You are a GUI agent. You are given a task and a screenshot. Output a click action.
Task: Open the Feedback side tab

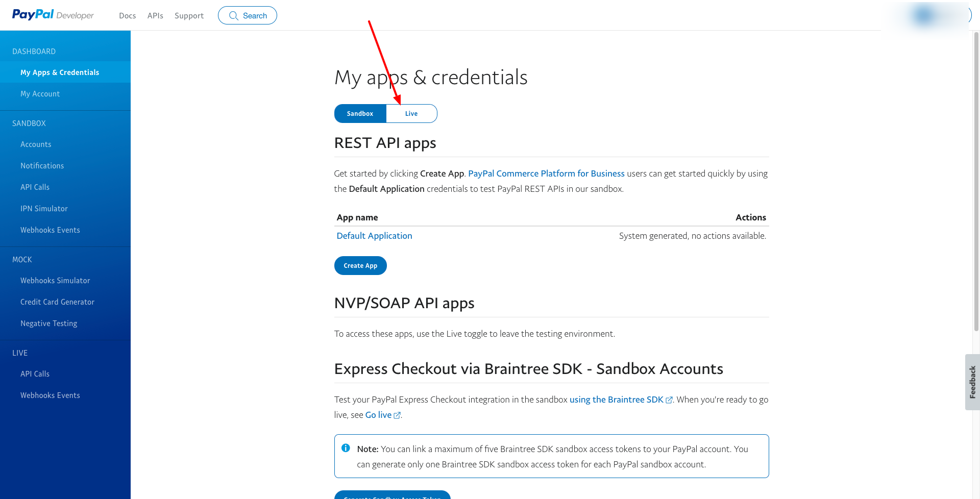click(x=972, y=382)
